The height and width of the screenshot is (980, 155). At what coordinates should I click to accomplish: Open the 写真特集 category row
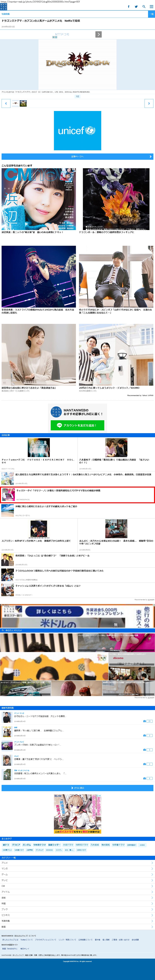78,921
